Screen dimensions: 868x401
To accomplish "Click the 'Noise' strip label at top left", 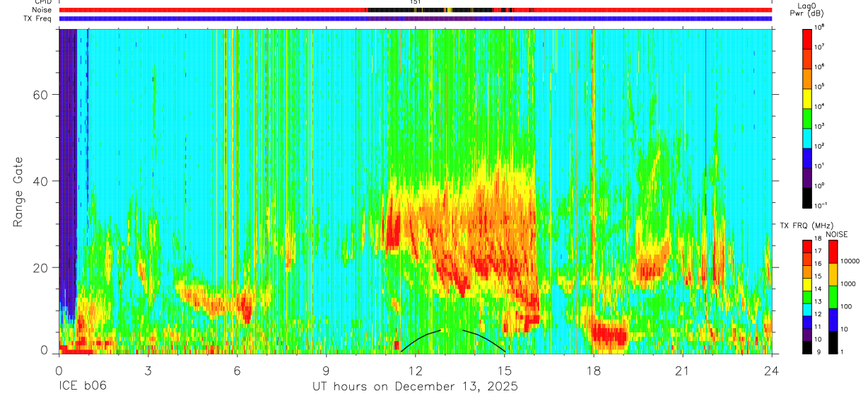I will coord(42,10).
